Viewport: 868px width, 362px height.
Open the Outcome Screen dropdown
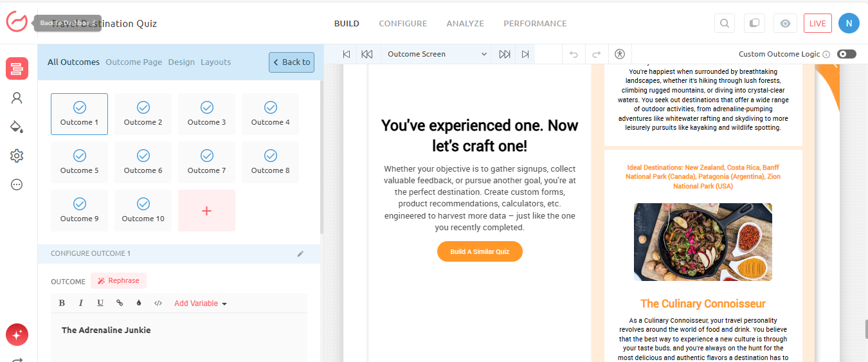pos(437,55)
